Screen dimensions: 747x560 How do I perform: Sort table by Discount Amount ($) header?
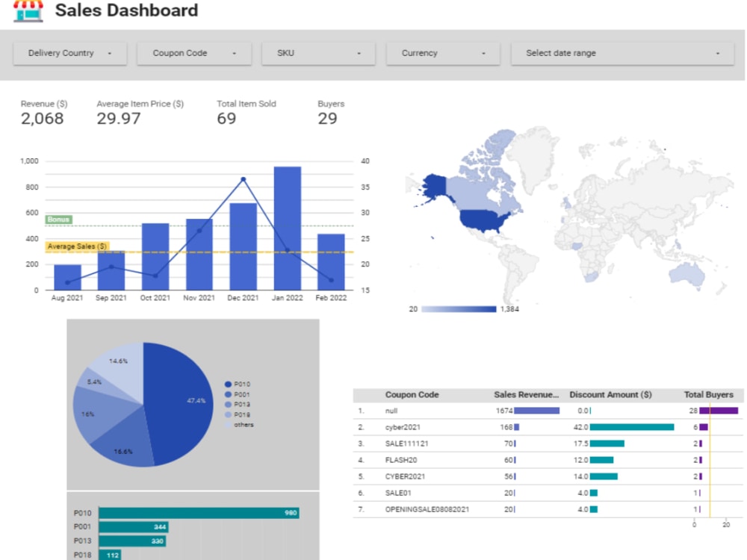[x=610, y=395]
